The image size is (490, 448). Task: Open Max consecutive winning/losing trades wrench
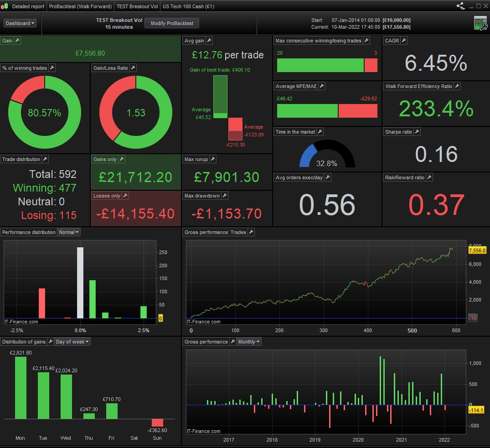tap(366, 40)
